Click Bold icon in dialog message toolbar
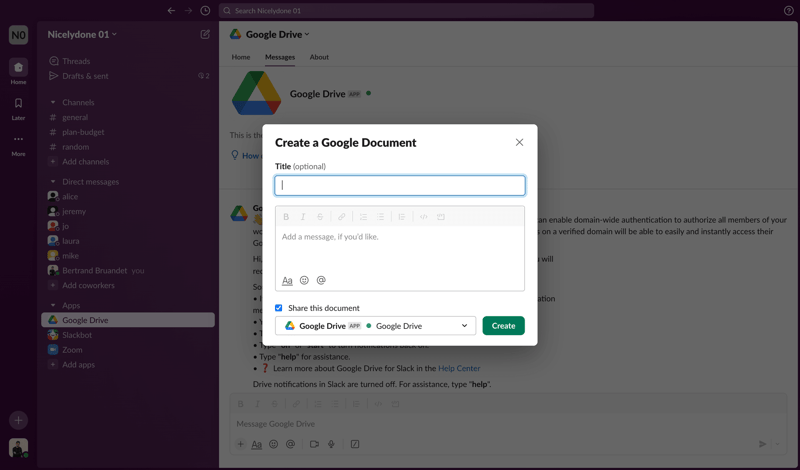 286,217
